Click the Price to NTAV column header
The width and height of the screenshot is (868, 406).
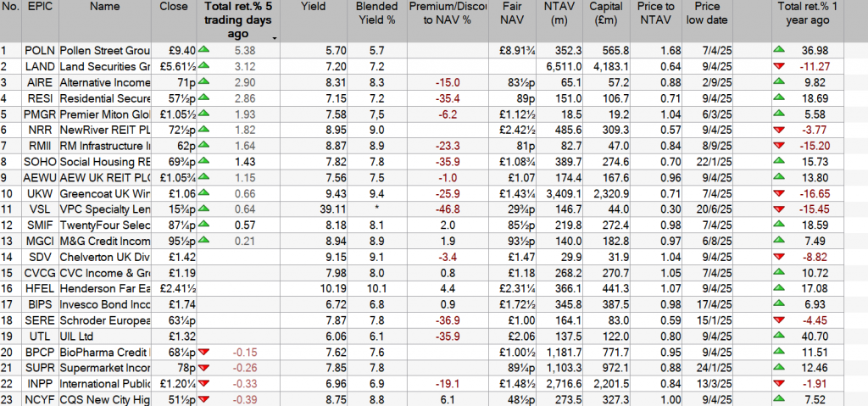[657, 20]
